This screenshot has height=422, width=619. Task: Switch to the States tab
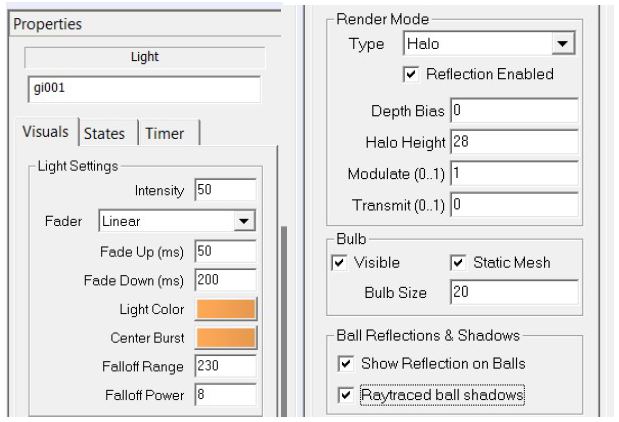click(105, 133)
